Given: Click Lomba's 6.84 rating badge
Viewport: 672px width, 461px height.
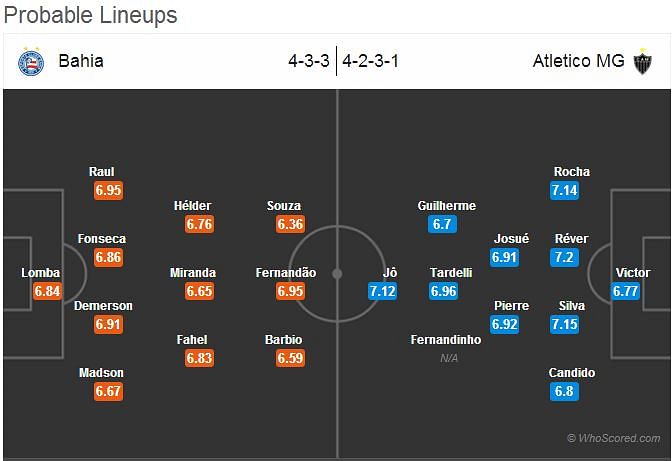Looking at the screenshot, I should (x=47, y=291).
